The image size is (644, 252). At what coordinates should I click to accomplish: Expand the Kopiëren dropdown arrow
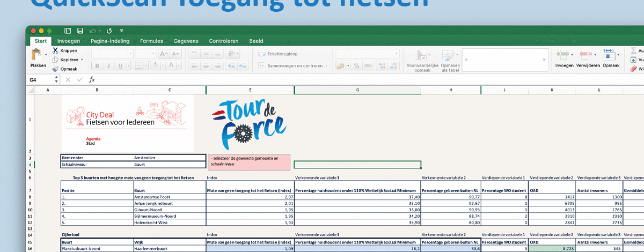pyautogui.click(x=82, y=60)
